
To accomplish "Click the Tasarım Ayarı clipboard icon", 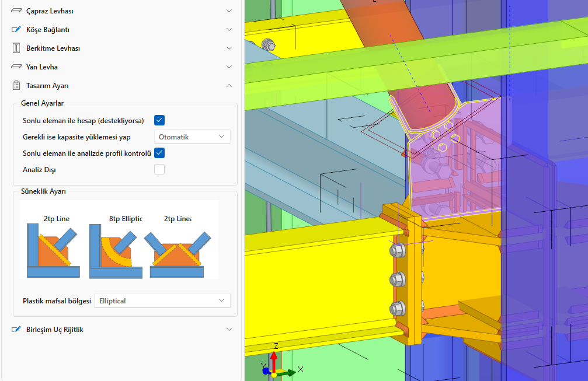I will click(x=16, y=86).
